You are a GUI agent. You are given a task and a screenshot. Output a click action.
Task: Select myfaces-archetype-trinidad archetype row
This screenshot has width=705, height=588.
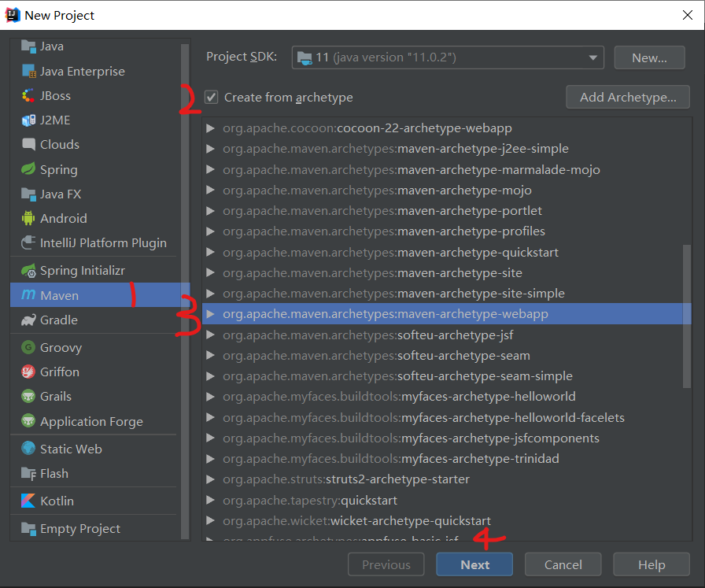coord(446,458)
